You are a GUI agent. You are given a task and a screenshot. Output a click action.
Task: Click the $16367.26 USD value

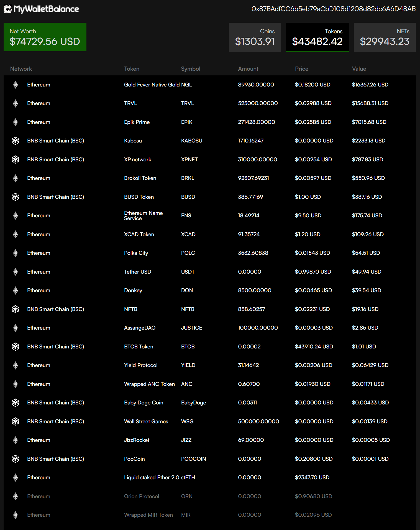coord(370,85)
